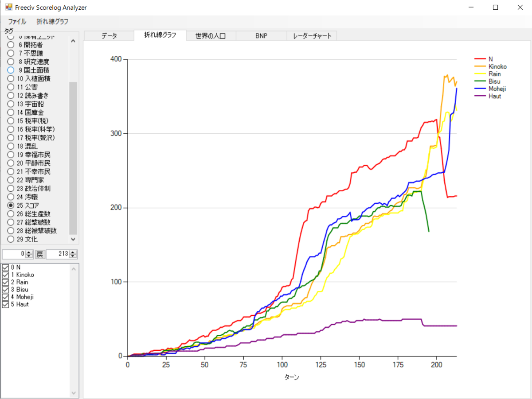Decrease the start turn with down arrow
Viewport: 532px width, 399px height.
pos(29,256)
